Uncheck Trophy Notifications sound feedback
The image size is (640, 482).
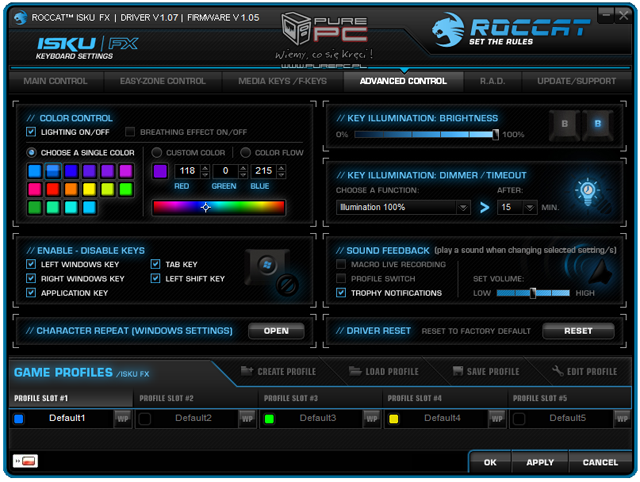[x=342, y=293]
